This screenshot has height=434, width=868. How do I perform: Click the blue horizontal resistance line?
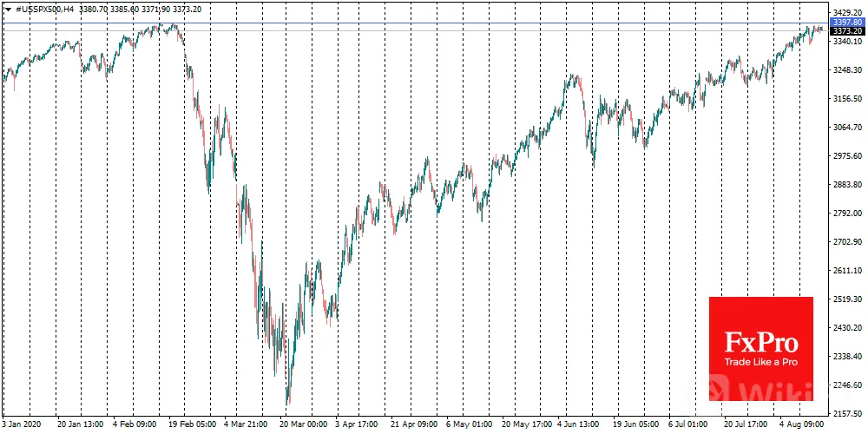point(415,23)
